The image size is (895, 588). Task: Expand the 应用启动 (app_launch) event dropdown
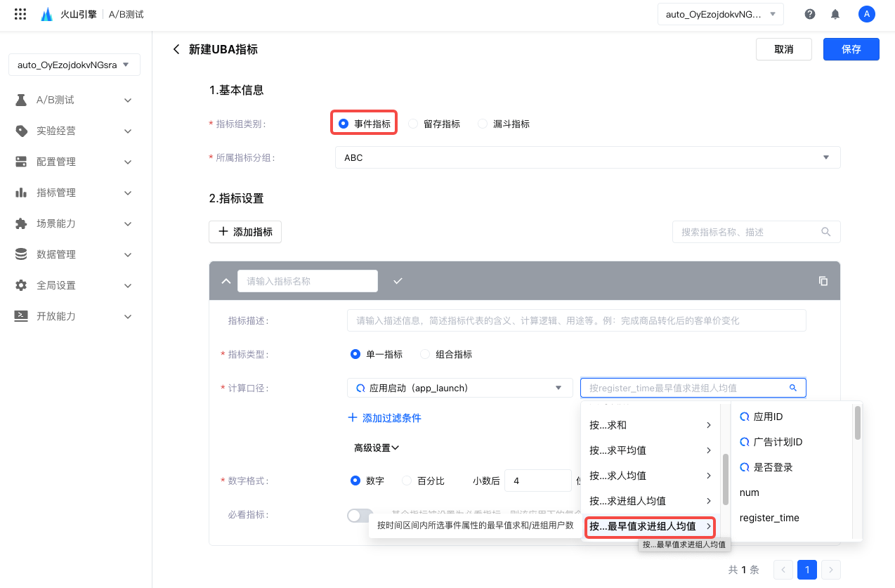point(459,388)
